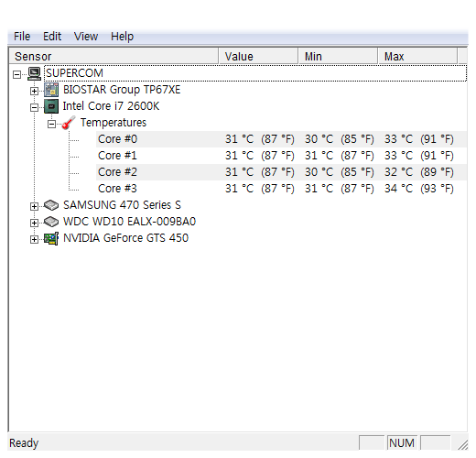Collapse the Intel Core i7 2600K node
Image resolution: width=476 pixels, height=458 pixels.
(x=34, y=107)
